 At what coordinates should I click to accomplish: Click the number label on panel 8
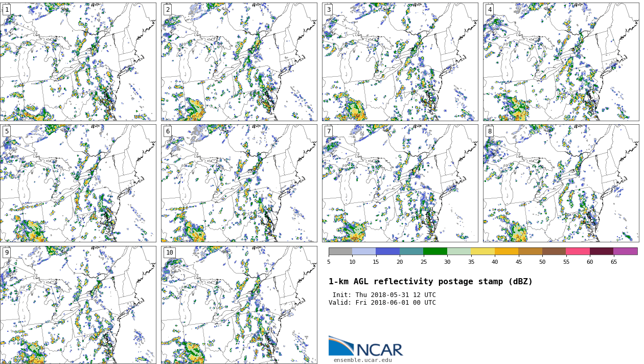click(x=489, y=131)
